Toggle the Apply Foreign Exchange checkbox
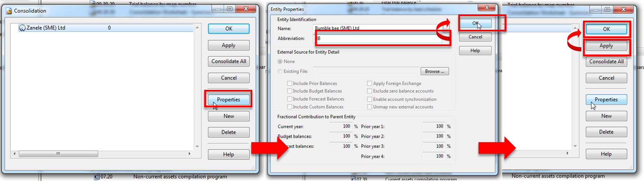The width and height of the screenshot is (644, 181). (369, 84)
